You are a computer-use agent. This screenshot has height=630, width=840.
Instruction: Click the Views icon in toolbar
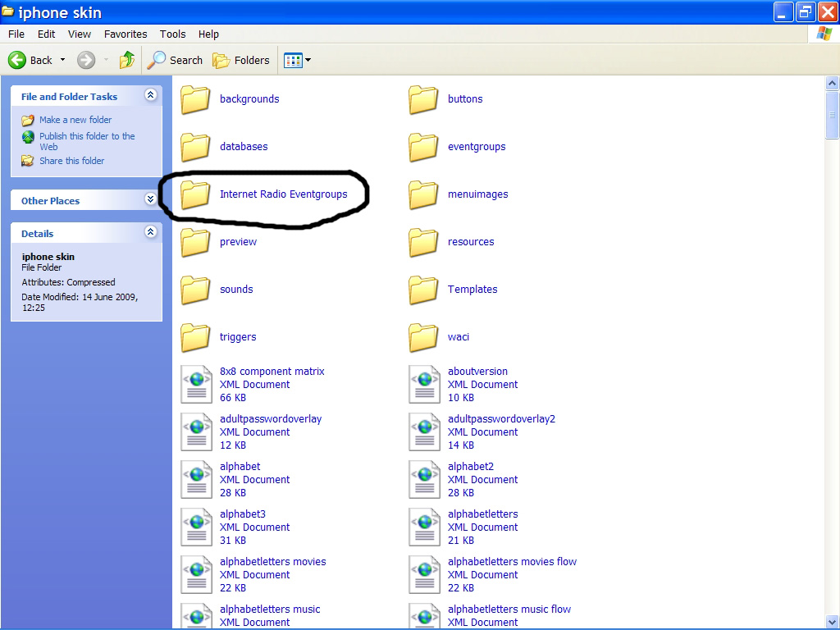[x=293, y=61]
